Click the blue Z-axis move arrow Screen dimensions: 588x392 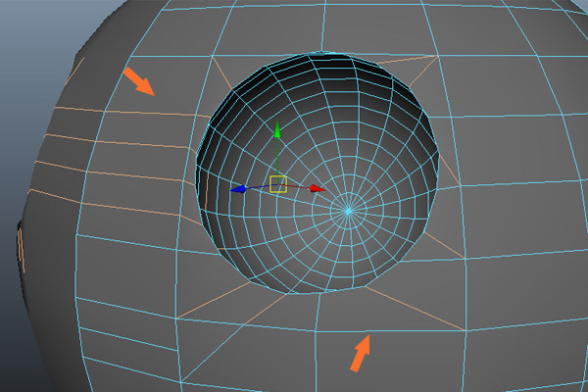click(x=238, y=189)
